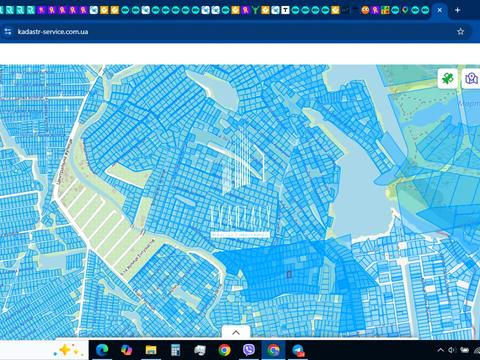Switch to the tab with green Y favicon
Screen dimensions: 480x360
click(x=255, y=10)
